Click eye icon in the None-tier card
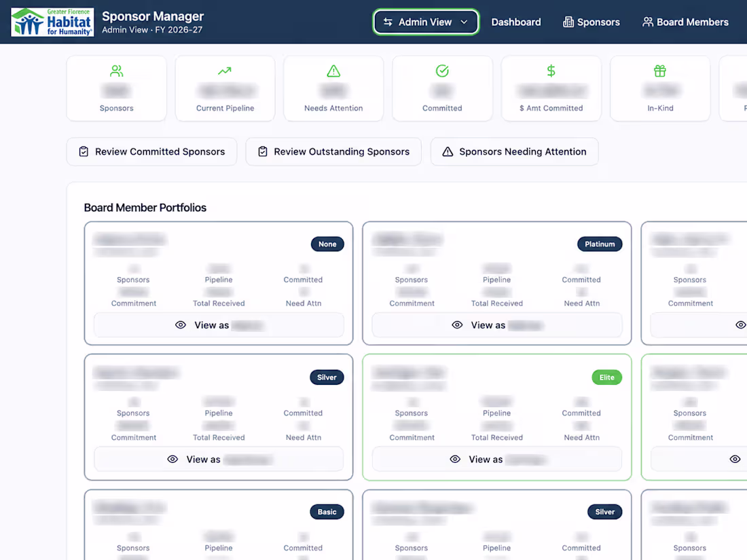The width and height of the screenshot is (747, 560). tap(181, 324)
